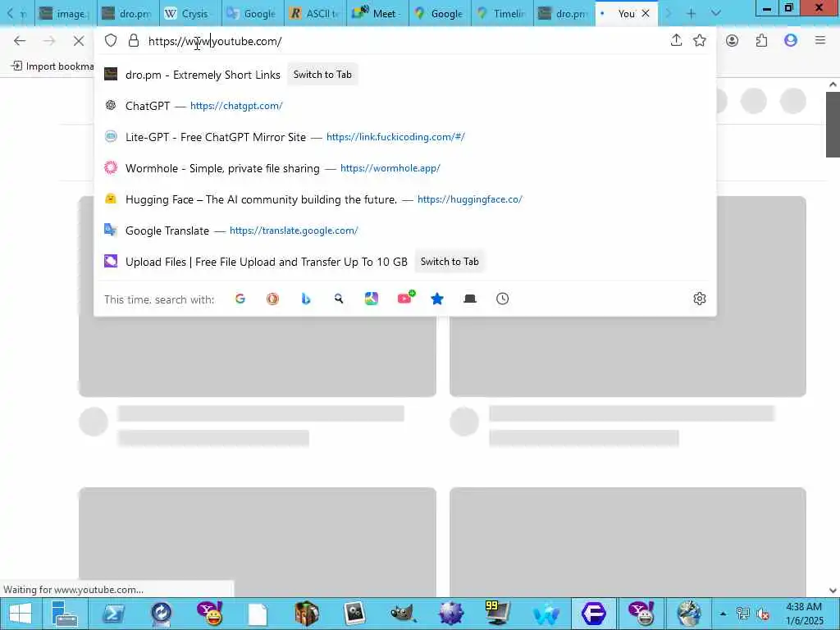Viewport: 840px width, 630px height.
Task: Open search settings gear
Action: click(x=700, y=299)
